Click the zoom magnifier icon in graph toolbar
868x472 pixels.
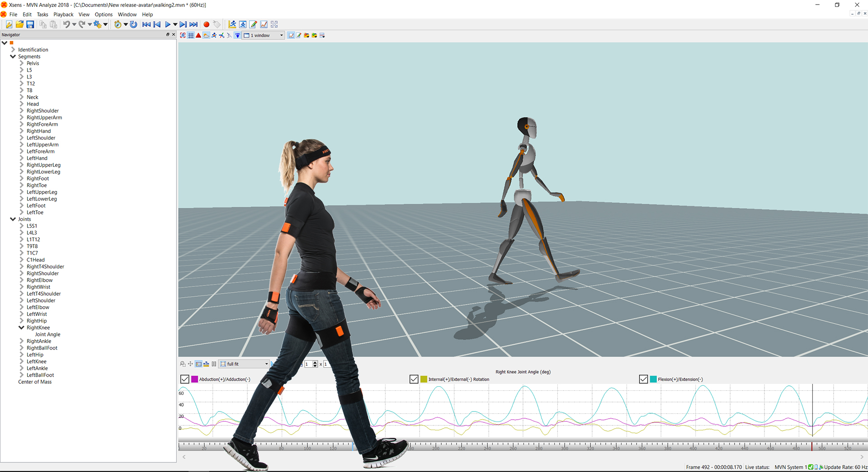point(183,364)
